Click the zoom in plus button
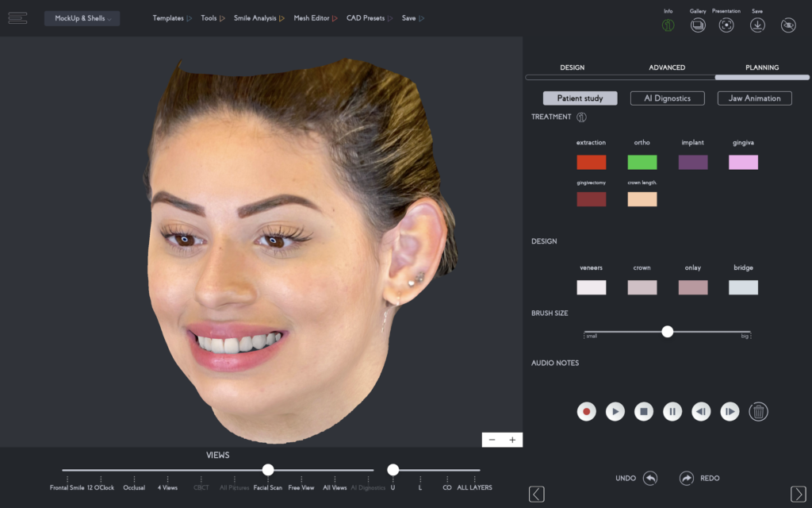The width and height of the screenshot is (812, 508). click(x=512, y=440)
